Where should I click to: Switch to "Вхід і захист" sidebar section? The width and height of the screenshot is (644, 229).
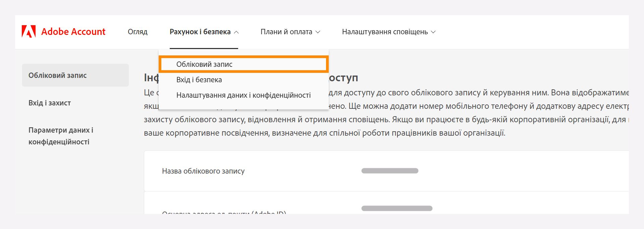(x=49, y=103)
